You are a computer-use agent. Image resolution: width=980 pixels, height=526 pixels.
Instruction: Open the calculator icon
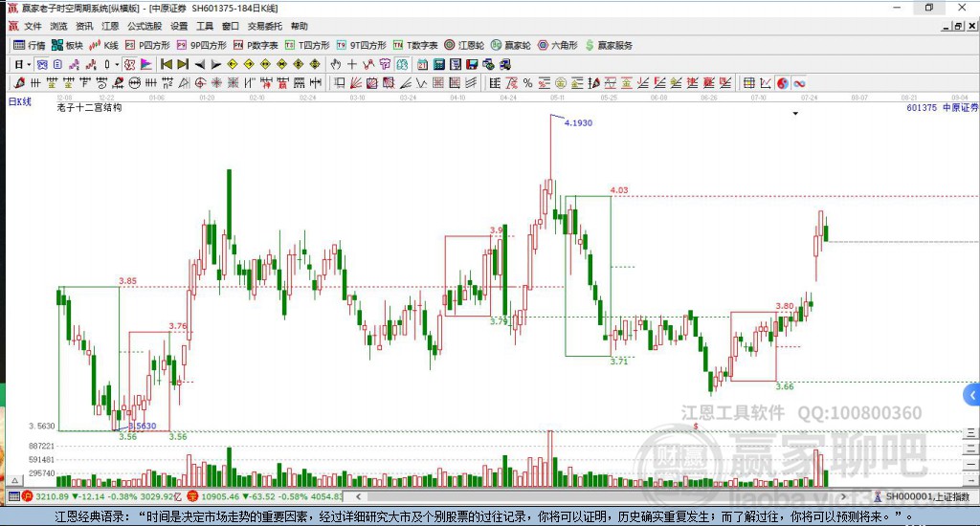(x=438, y=64)
